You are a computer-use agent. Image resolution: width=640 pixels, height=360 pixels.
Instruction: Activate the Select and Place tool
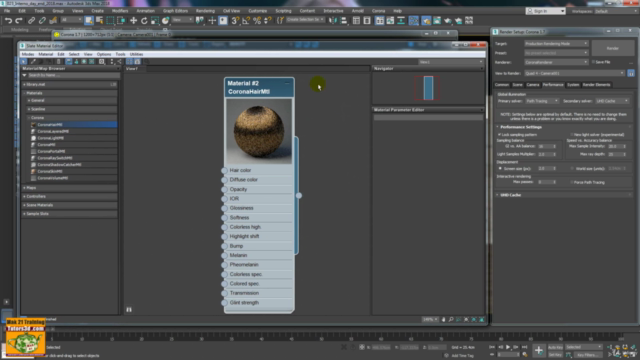pyautogui.click(x=165, y=20)
